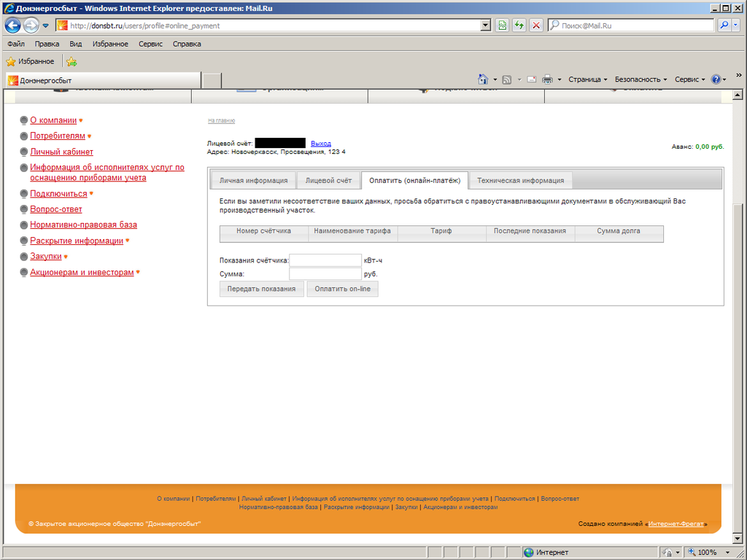Open the Акционерам и инвесторам sidebar link

pos(82,273)
